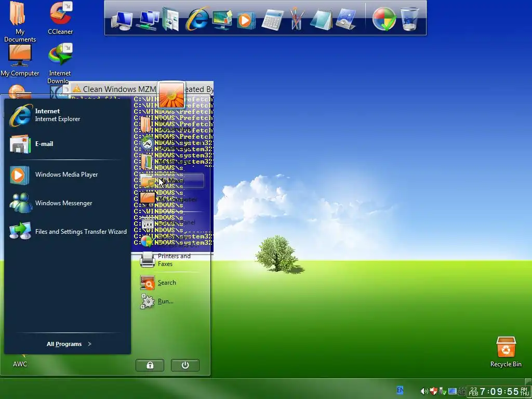Open My Music in Start menu
The width and height of the screenshot is (532, 399).
[171, 181]
